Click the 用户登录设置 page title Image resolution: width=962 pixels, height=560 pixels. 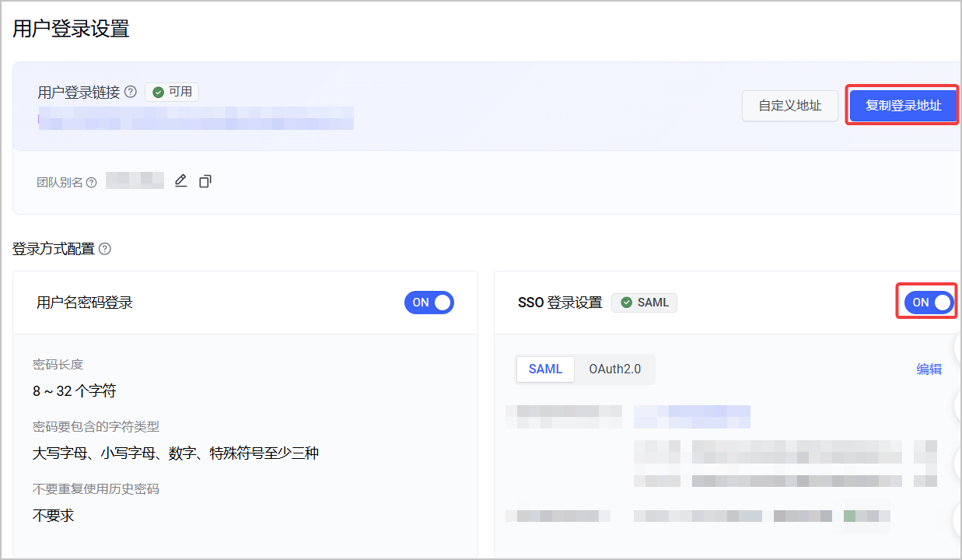tap(71, 30)
